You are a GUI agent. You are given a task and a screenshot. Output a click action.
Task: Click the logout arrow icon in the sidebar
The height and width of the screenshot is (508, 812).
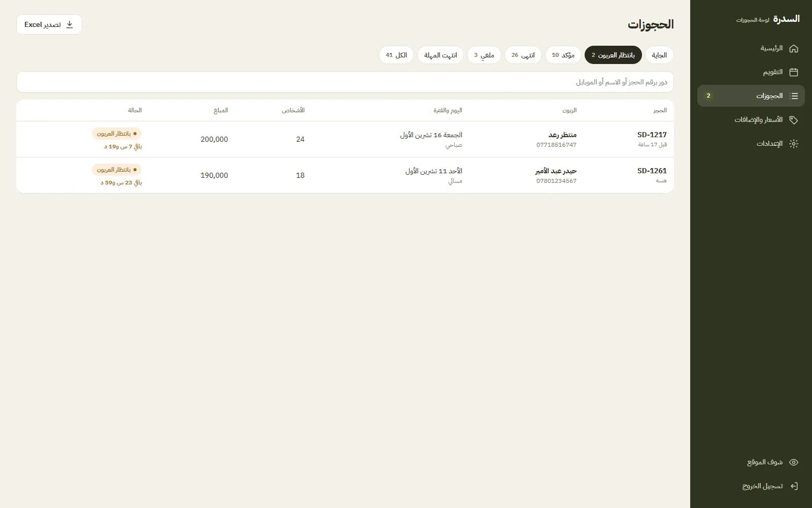coord(794,486)
